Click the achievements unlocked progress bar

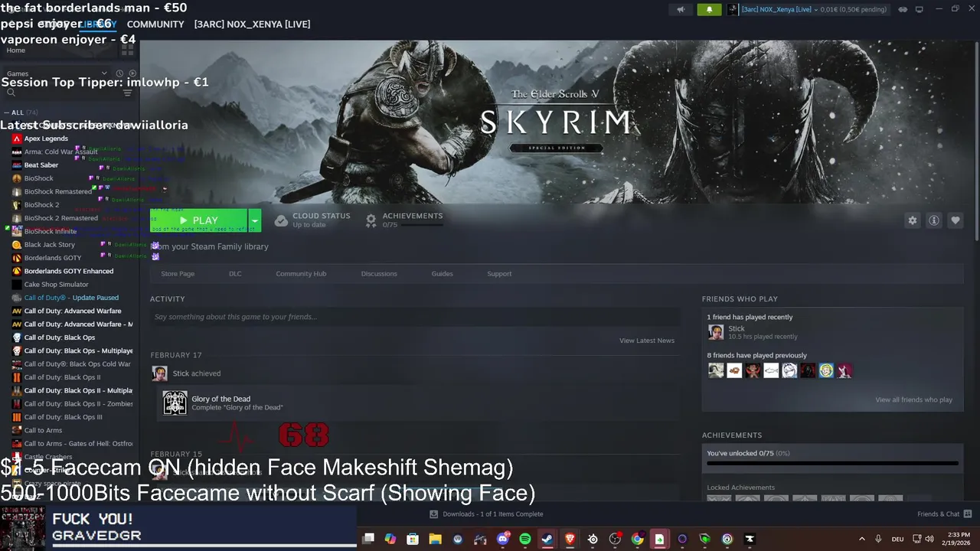832,464
